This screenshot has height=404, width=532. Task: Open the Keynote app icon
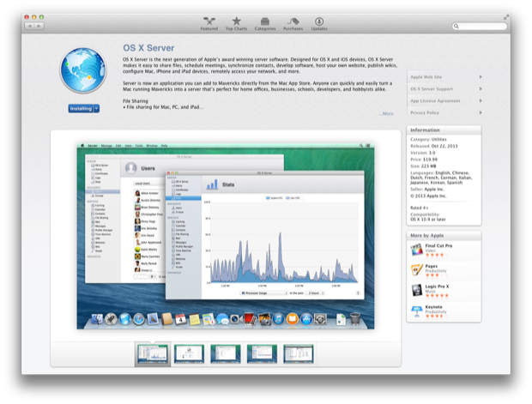click(x=416, y=311)
